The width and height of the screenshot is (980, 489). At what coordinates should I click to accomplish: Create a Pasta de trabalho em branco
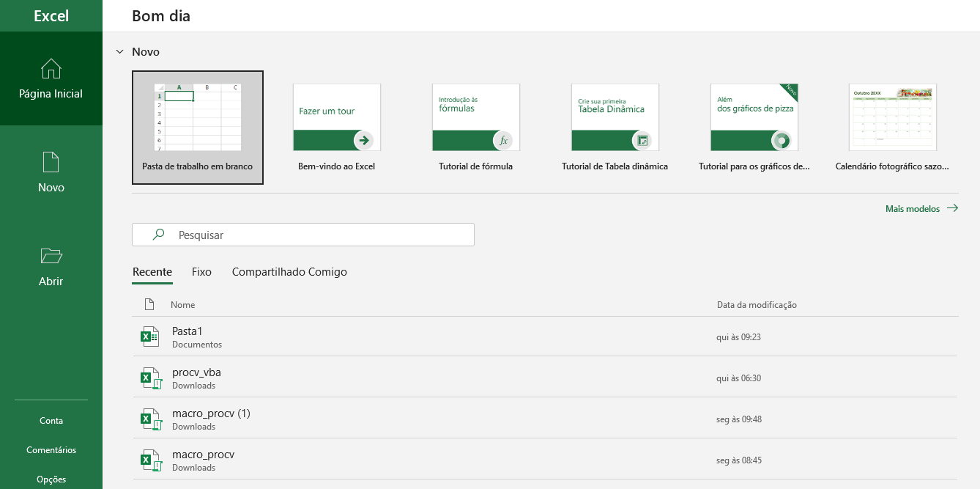point(198,128)
